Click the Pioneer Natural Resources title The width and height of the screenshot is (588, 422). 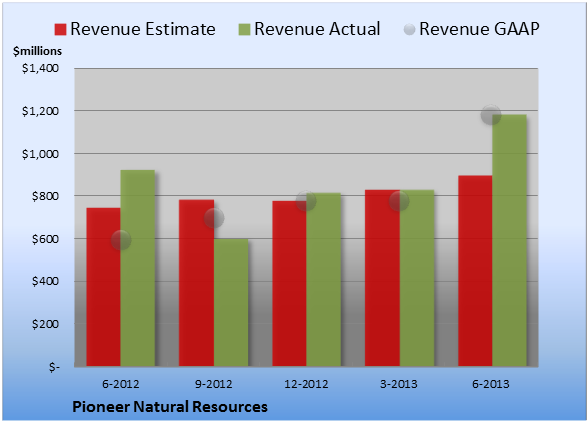[x=170, y=407]
